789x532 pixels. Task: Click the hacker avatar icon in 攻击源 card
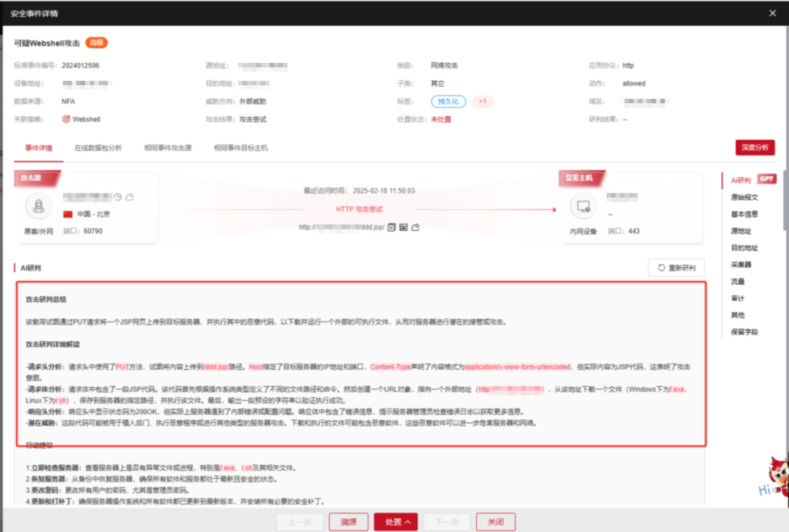coord(39,207)
